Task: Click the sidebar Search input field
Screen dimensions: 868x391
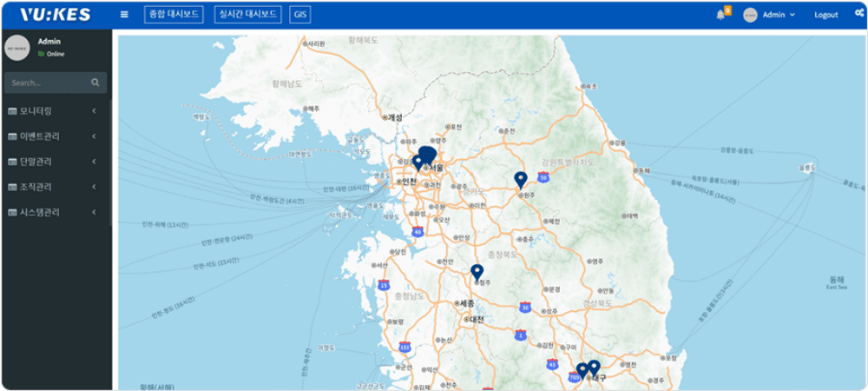Action: (48, 83)
